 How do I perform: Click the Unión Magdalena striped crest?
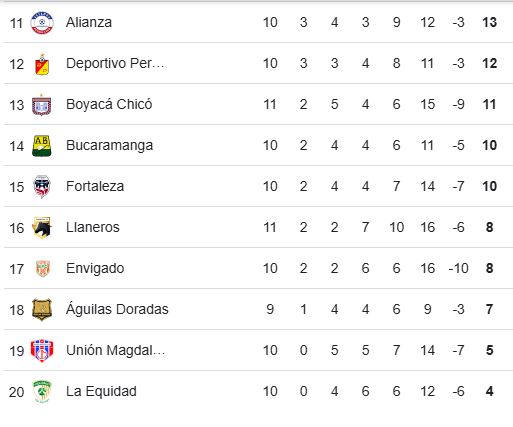tap(42, 351)
